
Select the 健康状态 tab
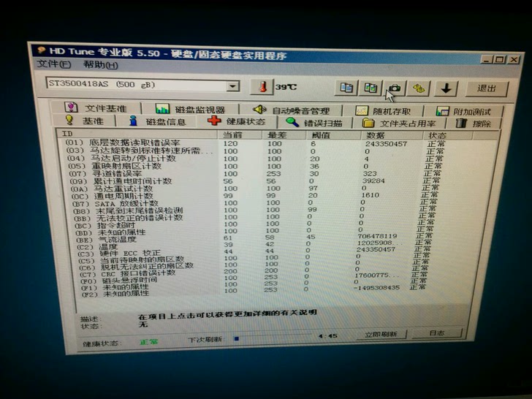click(x=237, y=121)
